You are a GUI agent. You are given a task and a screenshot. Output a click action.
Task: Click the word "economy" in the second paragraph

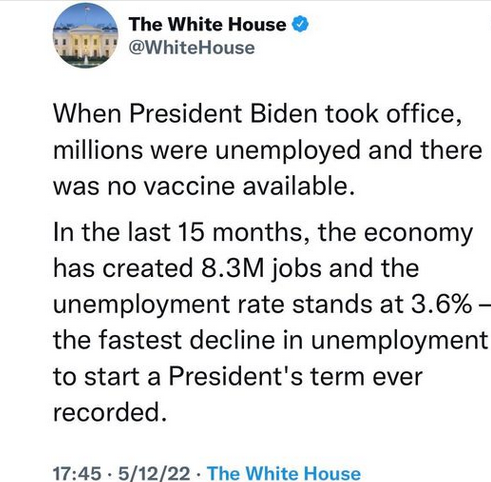[x=418, y=233]
